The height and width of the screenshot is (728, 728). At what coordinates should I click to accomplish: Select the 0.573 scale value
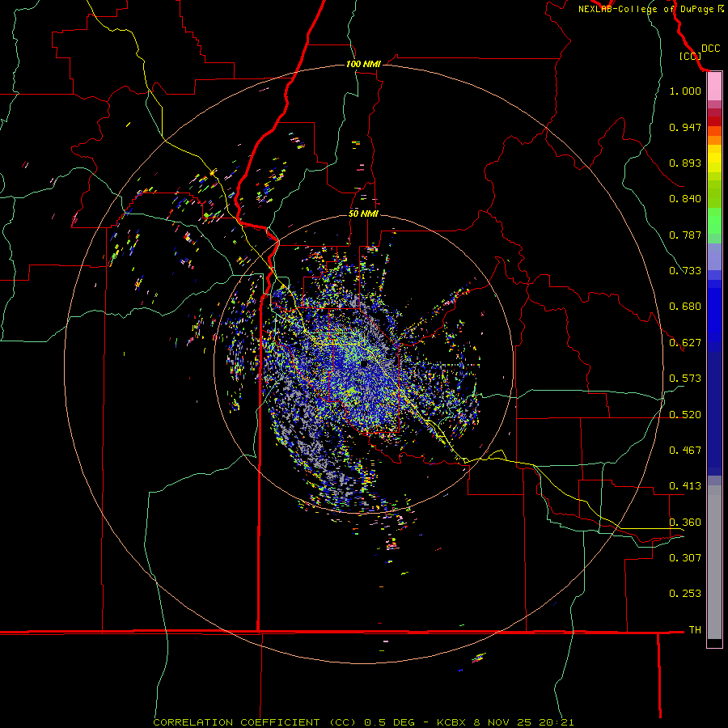[x=685, y=379]
